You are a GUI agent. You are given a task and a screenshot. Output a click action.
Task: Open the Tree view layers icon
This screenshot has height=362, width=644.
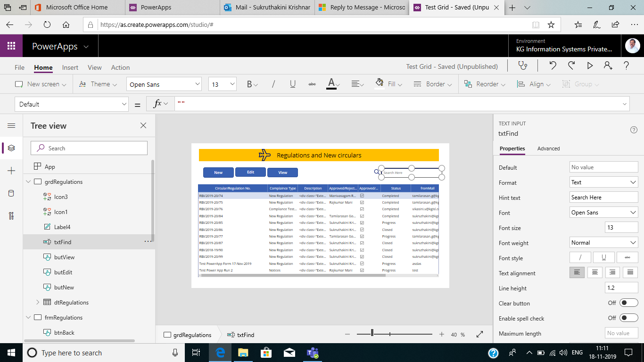(12, 148)
